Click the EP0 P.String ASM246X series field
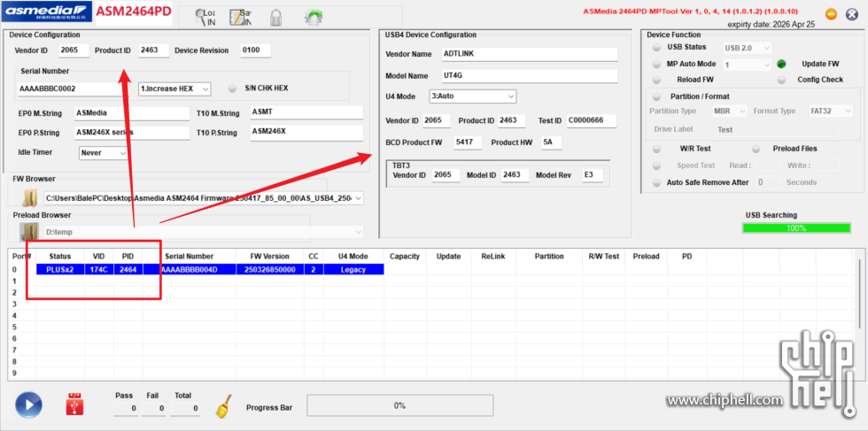This screenshot has height=431, width=868. click(132, 133)
